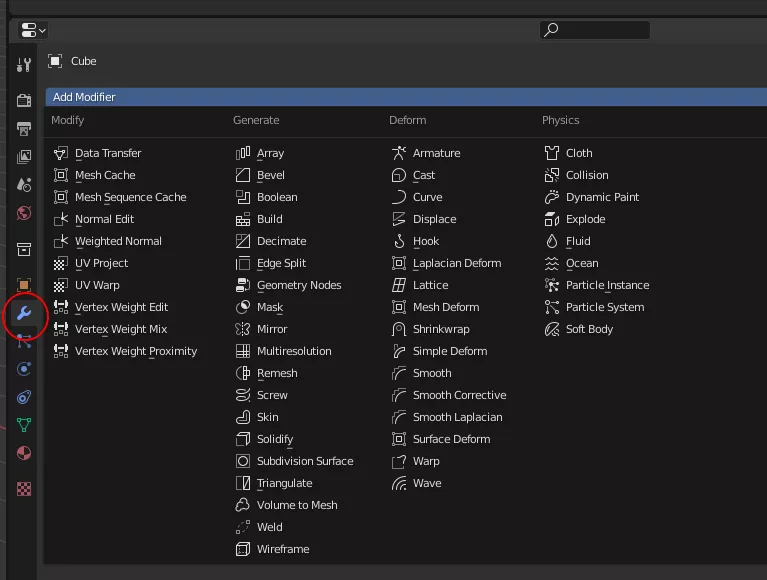Choose Data Transfer from Modify column
Viewport: 767px width, 580px height.
pos(108,153)
